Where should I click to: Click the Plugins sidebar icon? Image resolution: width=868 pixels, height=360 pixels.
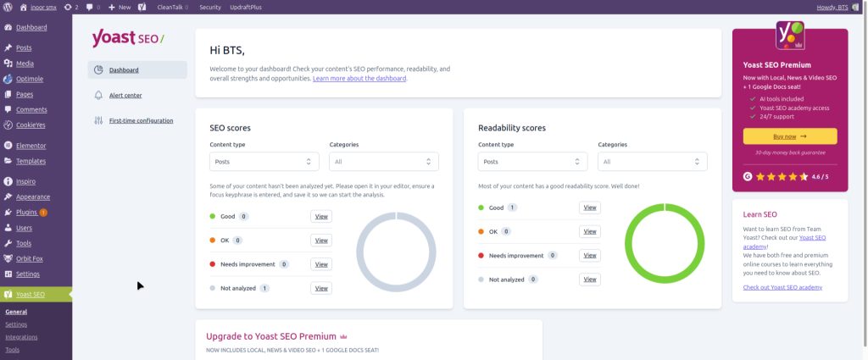tap(8, 212)
